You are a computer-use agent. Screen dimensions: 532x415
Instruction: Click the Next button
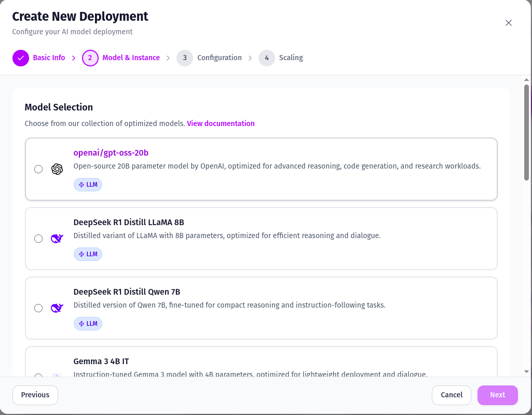pyautogui.click(x=497, y=395)
